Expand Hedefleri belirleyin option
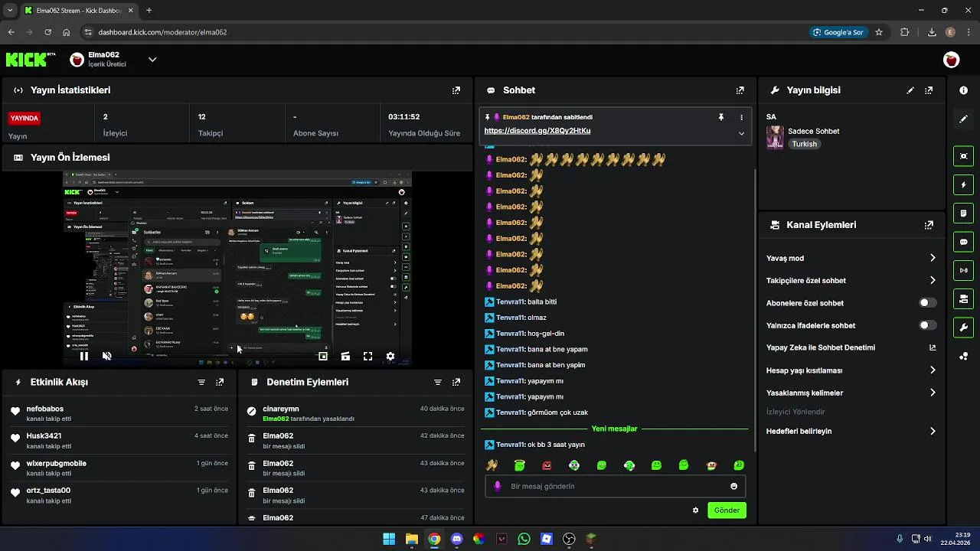Viewport: 980px width, 551px height. [933, 431]
